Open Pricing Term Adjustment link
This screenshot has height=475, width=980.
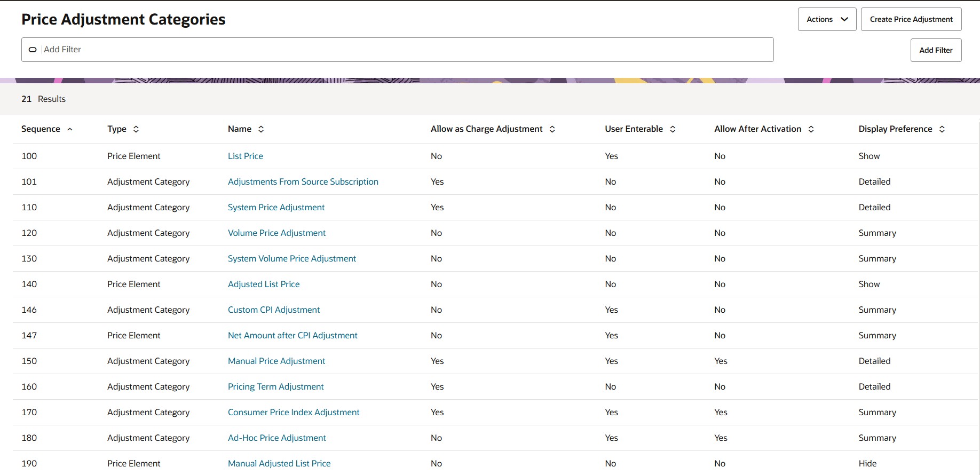tap(276, 386)
